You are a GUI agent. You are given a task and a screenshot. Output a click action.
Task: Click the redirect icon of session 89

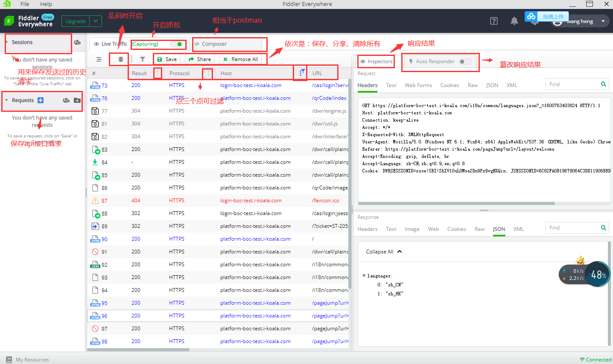(x=95, y=226)
